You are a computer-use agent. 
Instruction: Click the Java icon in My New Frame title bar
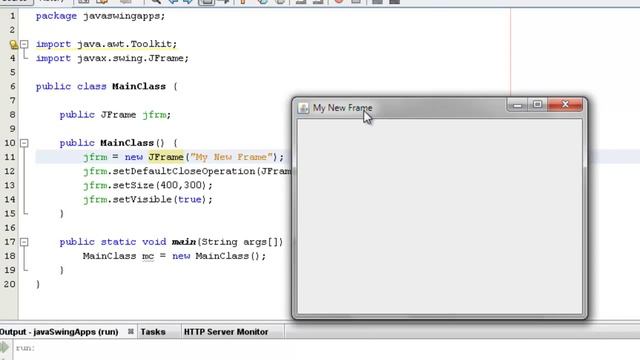(x=303, y=108)
